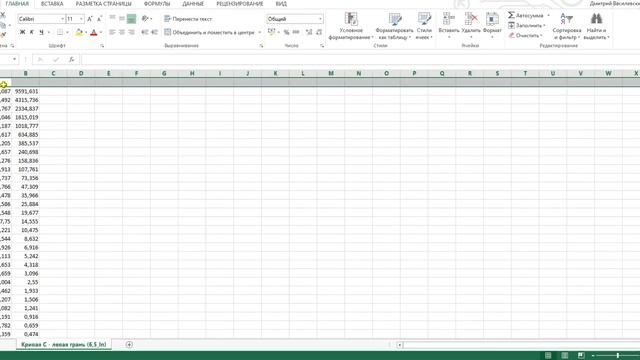This screenshot has height=360, width=640.
Task: Open the ФОРМУЛЫ ribbon tab
Action: 157,4
